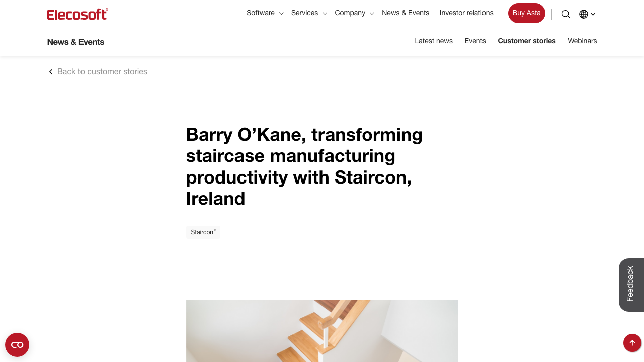Viewport: 644px width, 362px height.
Task: Open the site search magnifier icon
Action: pyautogui.click(x=566, y=14)
